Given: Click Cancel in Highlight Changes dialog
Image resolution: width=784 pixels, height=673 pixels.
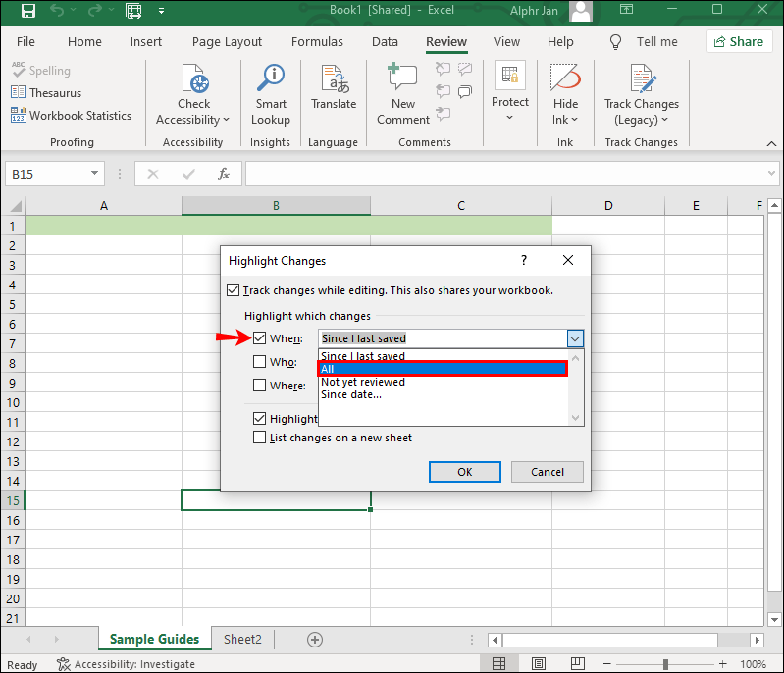Looking at the screenshot, I should pos(547,472).
